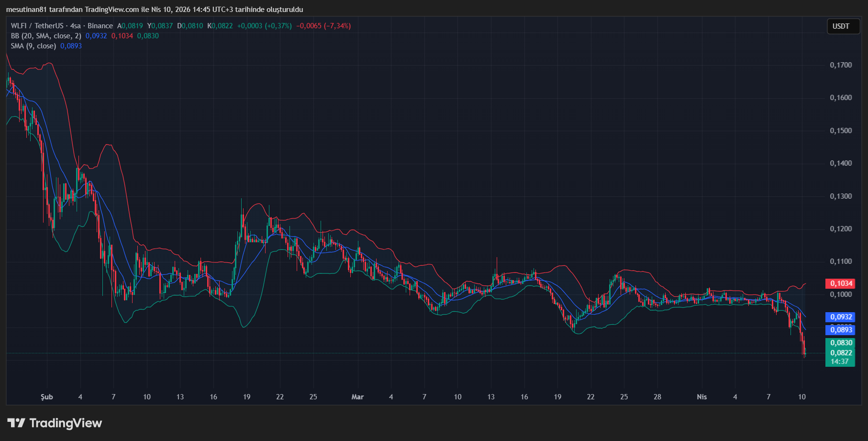Select the BB (20, SMA, close, 2) indicator

[x=45, y=36]
